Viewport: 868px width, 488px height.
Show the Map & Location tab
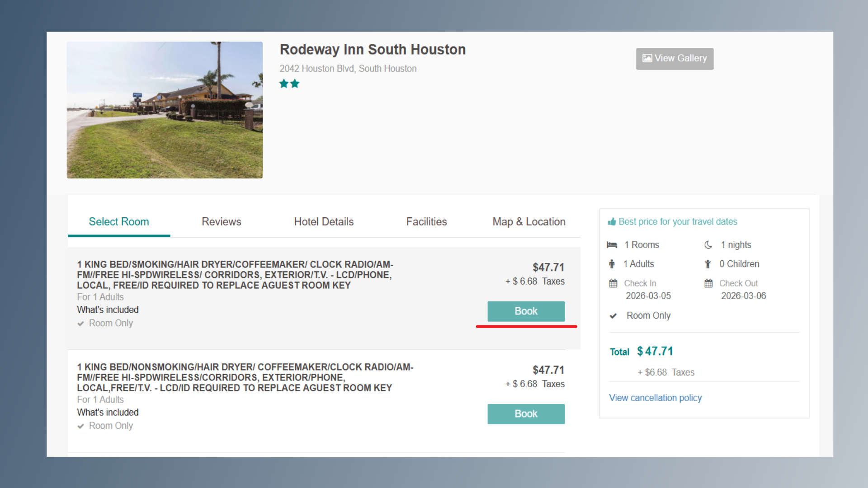click(x=528, y=222)
